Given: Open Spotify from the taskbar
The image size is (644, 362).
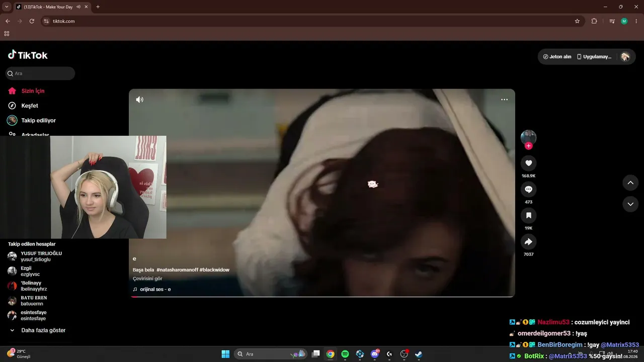Looking at the screenshot, I should [x=345, y=354].
